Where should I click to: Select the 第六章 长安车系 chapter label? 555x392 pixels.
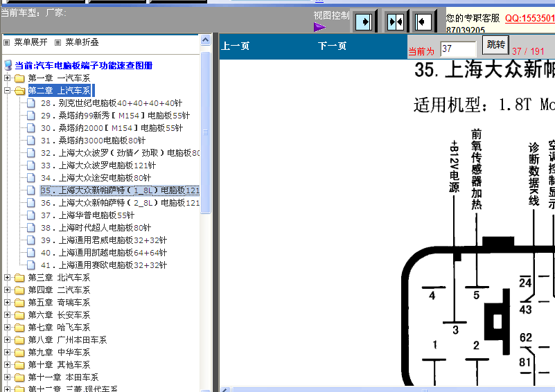[x=59, y=315]
